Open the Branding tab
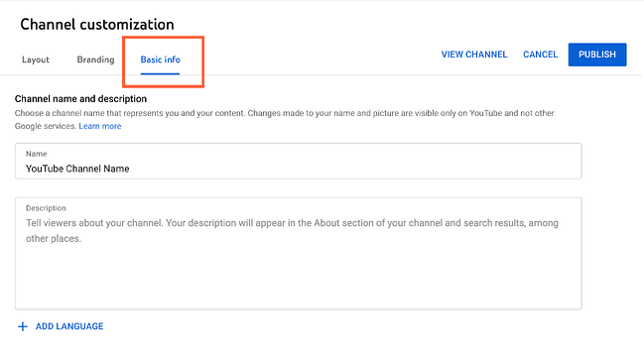The height and width of the screenshot is (357, 644). coord(95,59)
